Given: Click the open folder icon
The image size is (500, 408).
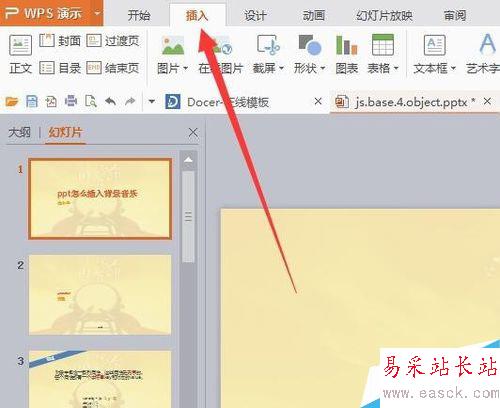Looking at the screenshot, I should [12, 101].
